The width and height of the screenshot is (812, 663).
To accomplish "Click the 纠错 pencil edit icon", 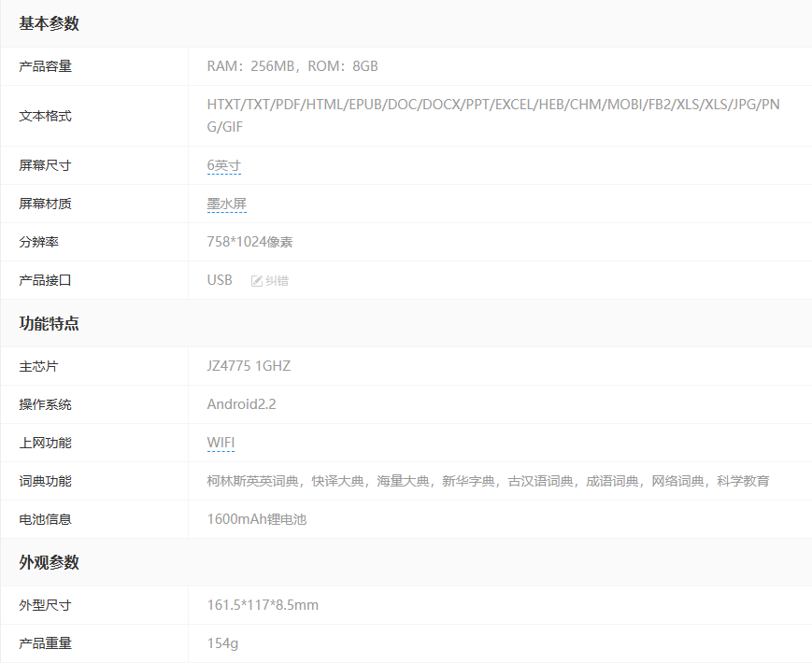I will click(x=257, y=280).
